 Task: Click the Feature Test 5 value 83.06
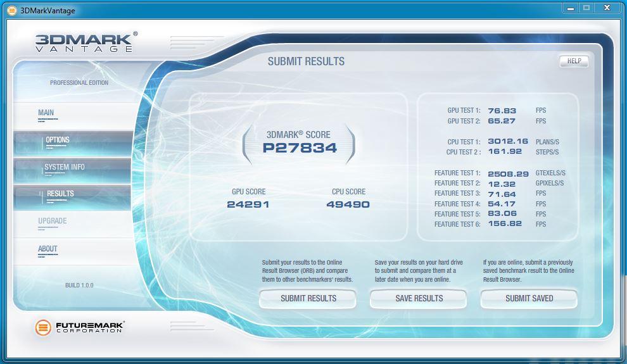(502, 213)
